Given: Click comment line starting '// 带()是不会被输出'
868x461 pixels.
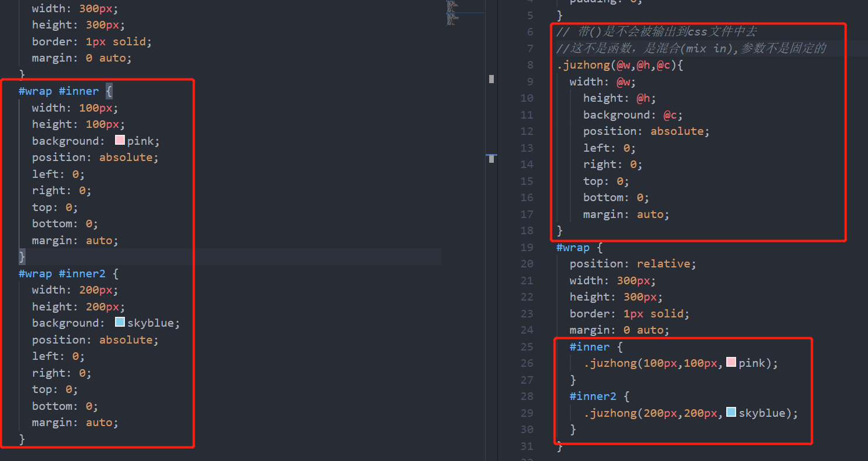Looking at the screenshot, I should pyautogui.click(x=657, y=31).
